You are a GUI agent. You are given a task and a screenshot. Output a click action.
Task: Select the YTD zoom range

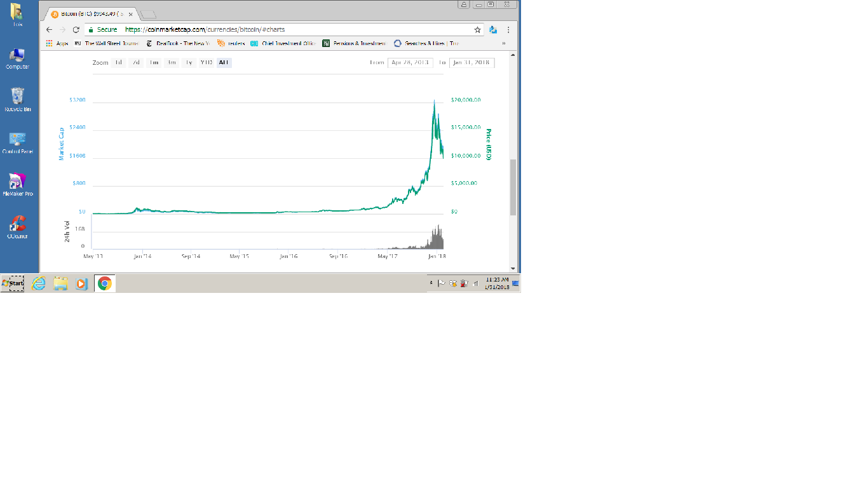pyautogui.click(x=206, y=63)
